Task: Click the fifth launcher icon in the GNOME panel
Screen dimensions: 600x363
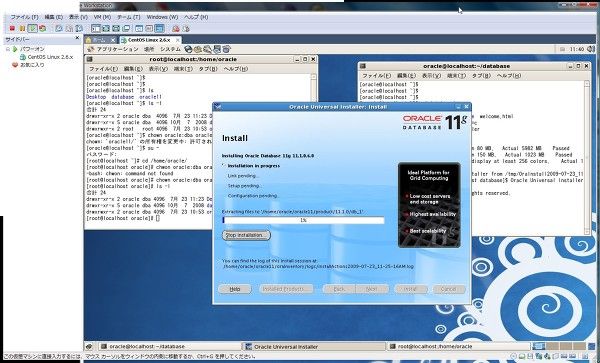Action: 227,49
